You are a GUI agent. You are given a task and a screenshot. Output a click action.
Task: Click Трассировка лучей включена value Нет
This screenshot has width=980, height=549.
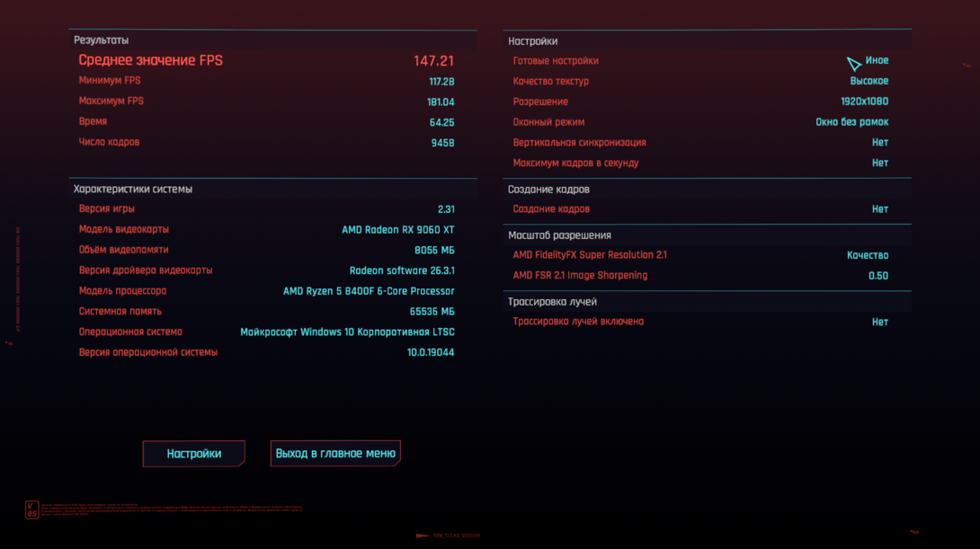(880, 323)
